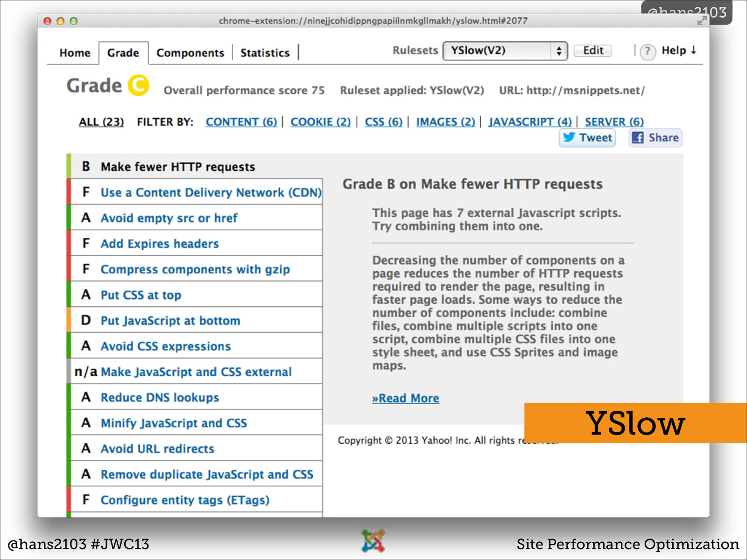The width and height of the screenshot is (747, 560).
Task: Click Ruleset applied: YSlow(V2) text
Action: point(412,90)
